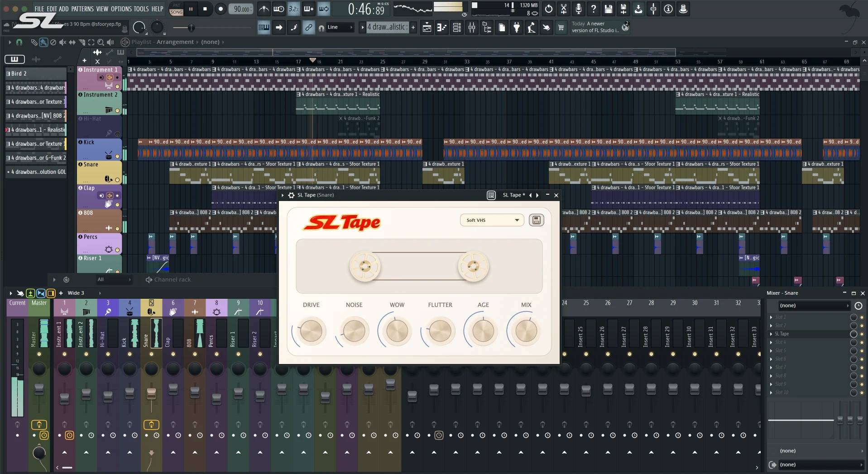
Task: Select the playlist slice tool
Action: pos(82,42)
